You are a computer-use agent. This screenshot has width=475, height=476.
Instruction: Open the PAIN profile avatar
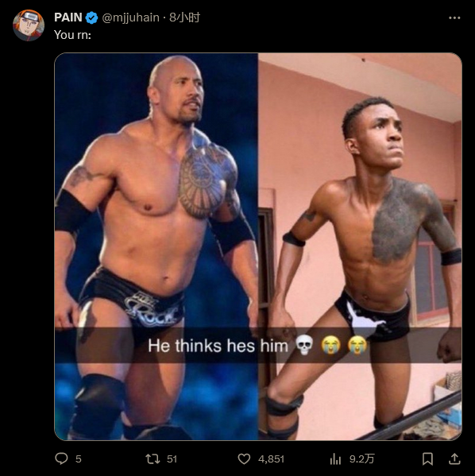pyautogui.click(x=29, y=25)
